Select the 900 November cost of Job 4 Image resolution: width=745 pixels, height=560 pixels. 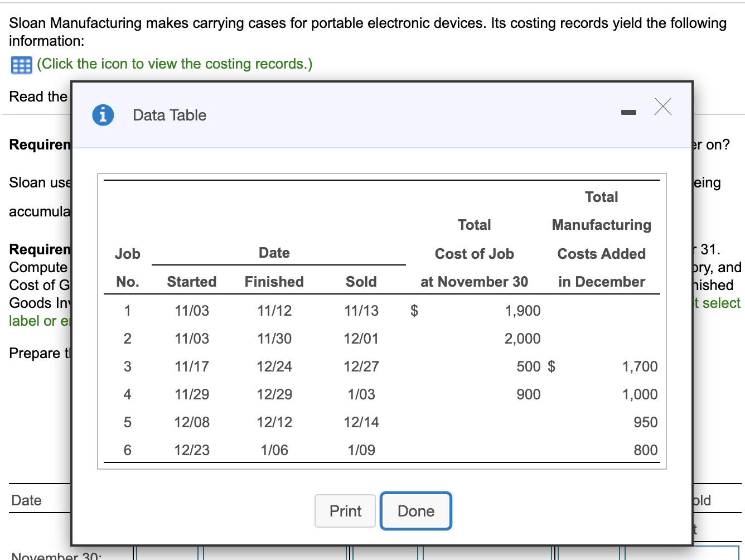pyautogui.click(x=529, y=394)
